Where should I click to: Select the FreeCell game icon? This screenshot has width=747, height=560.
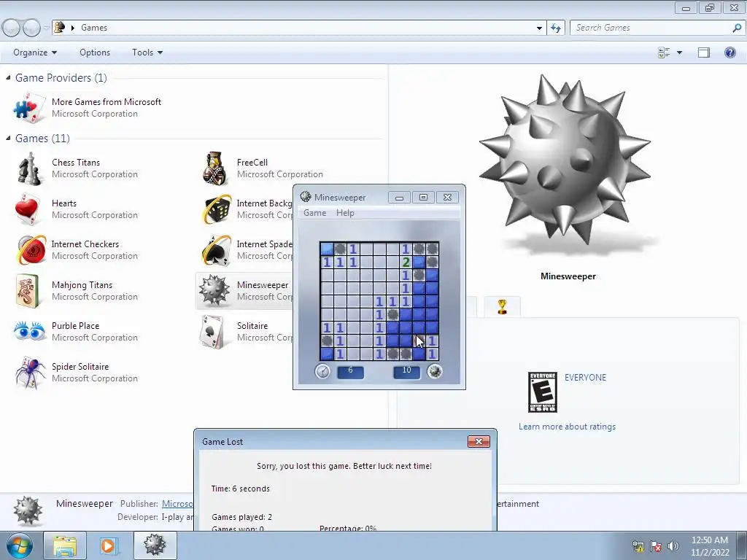pos(215,168)
